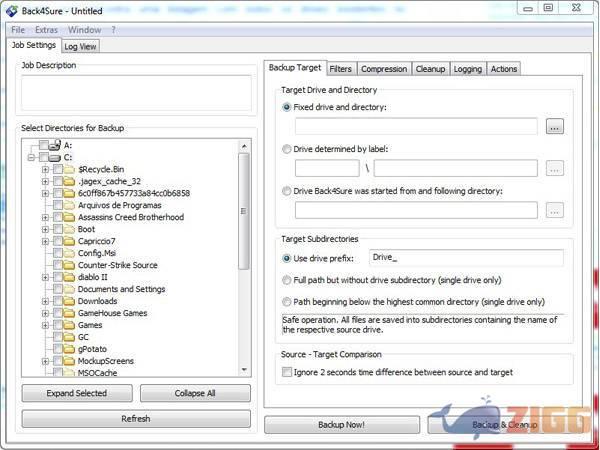Enable Ignore 2 seconds time difference
The width and height of the screenshot is (600, 450).
[x=288, y=371]
